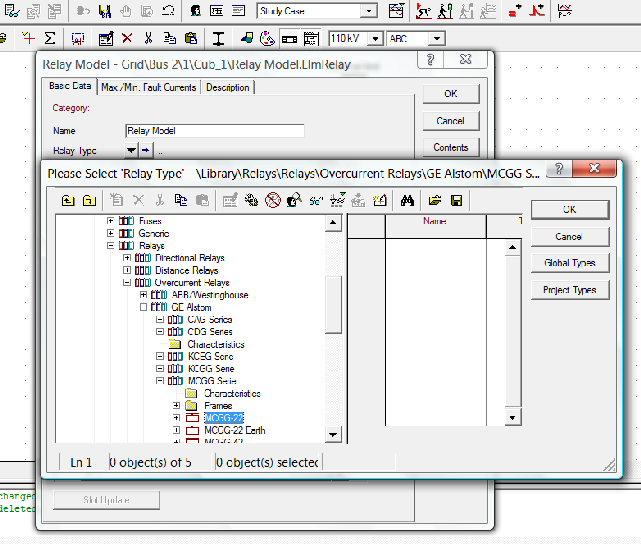
Task: Click the sigma summation toolbar icon
Action: coord(49,39)
